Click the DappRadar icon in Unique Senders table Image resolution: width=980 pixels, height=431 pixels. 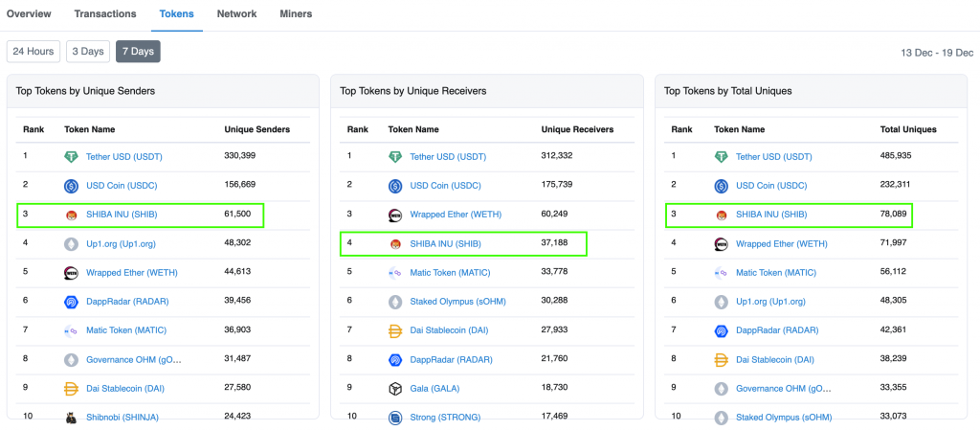pyautogui.click(x=71, y=302)
